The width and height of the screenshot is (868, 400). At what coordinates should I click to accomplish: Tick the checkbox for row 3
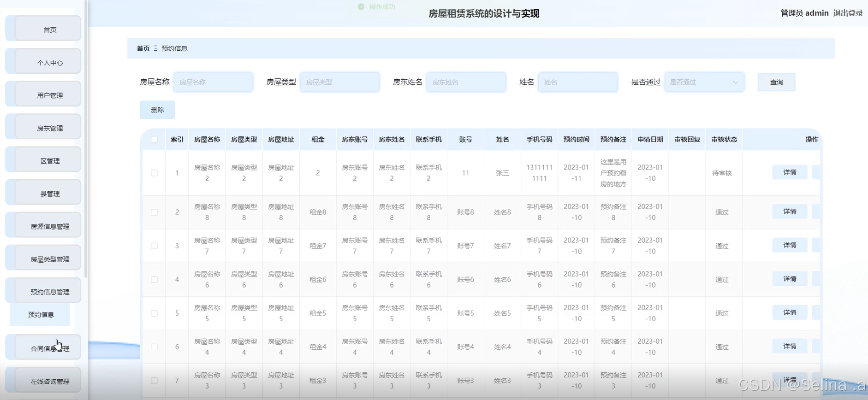pos(154,246)
